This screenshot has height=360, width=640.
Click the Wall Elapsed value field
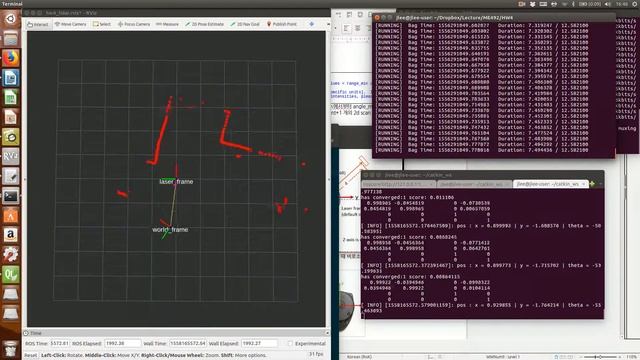(x=259, y=344)
